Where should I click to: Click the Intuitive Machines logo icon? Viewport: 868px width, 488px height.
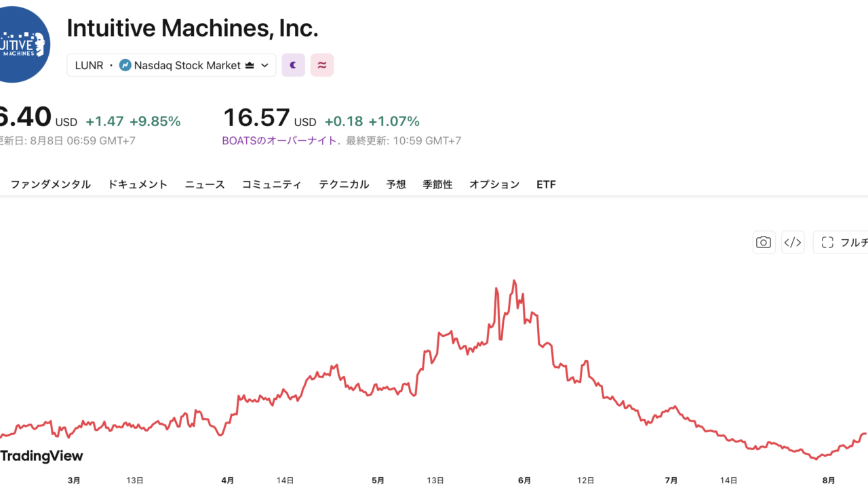pos(20,43)
